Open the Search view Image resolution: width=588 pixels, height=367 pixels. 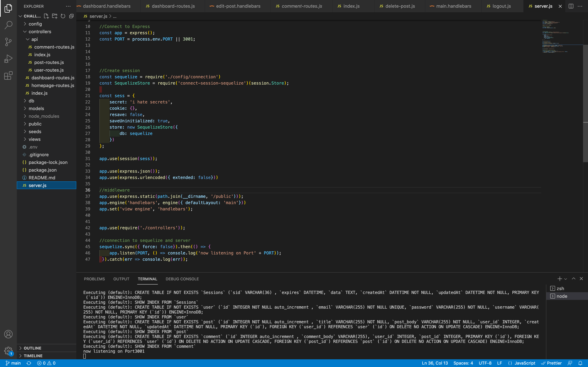click(8, 25)
